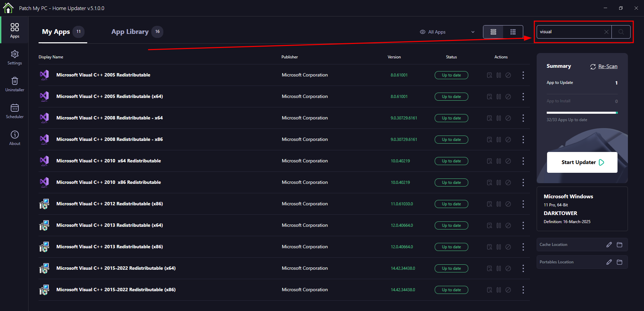Open more options for 2005 Redistributable (x64)
The height and width of the screenshot is (311, 644).
pos(523,97)
